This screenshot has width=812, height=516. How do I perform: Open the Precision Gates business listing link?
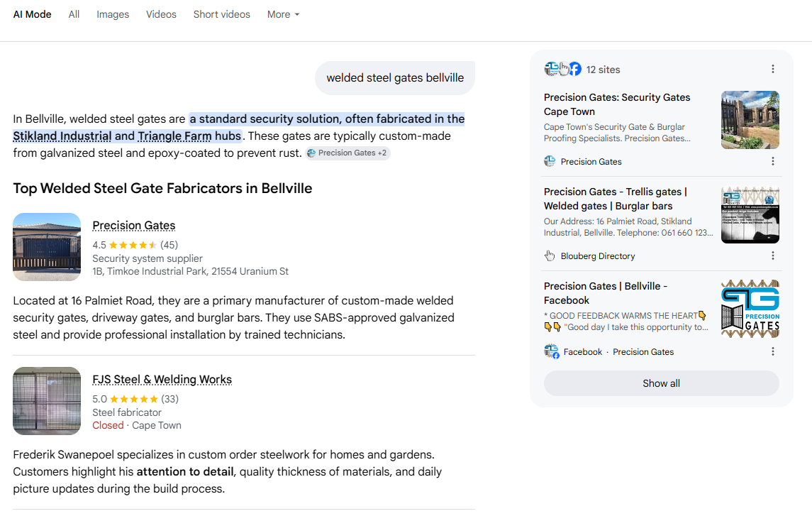133,226
